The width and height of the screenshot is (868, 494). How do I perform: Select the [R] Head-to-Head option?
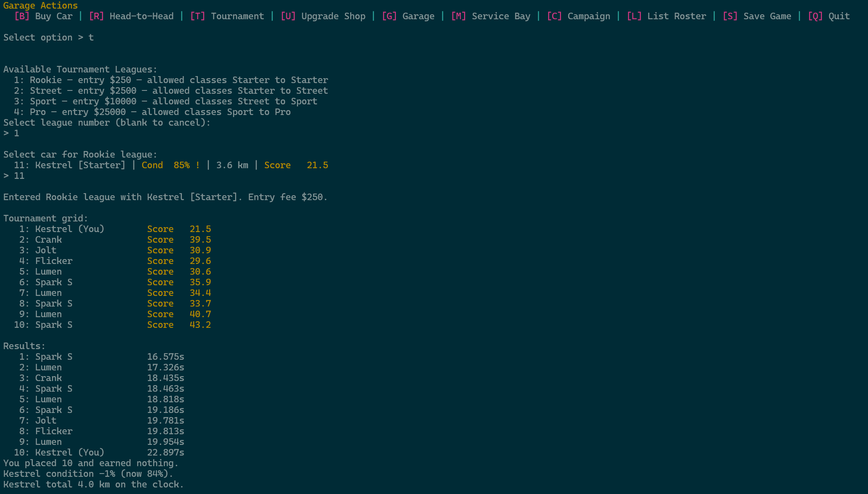131,16
